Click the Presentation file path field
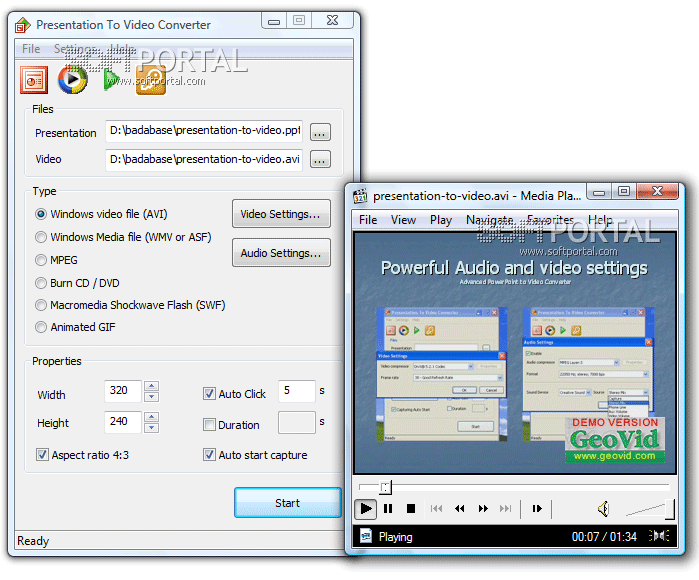 tap(204, 131)
